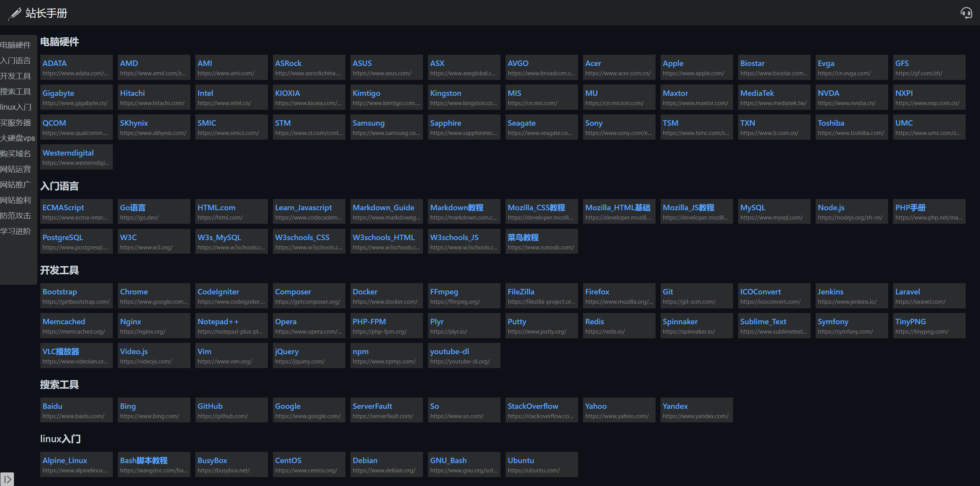Open 防范攻击 sidebar item
The height and width of the screenshot is (486, 980).
click(16, 216)
